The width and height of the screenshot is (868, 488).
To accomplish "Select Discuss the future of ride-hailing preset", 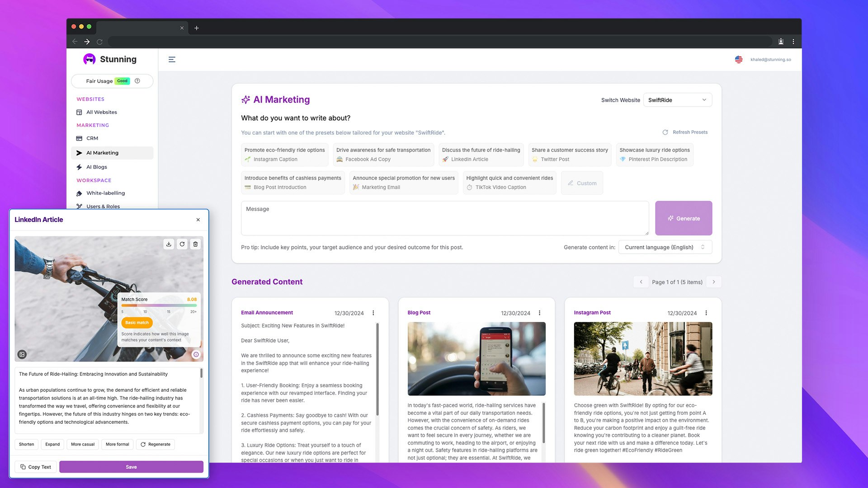I will [481, 155].
